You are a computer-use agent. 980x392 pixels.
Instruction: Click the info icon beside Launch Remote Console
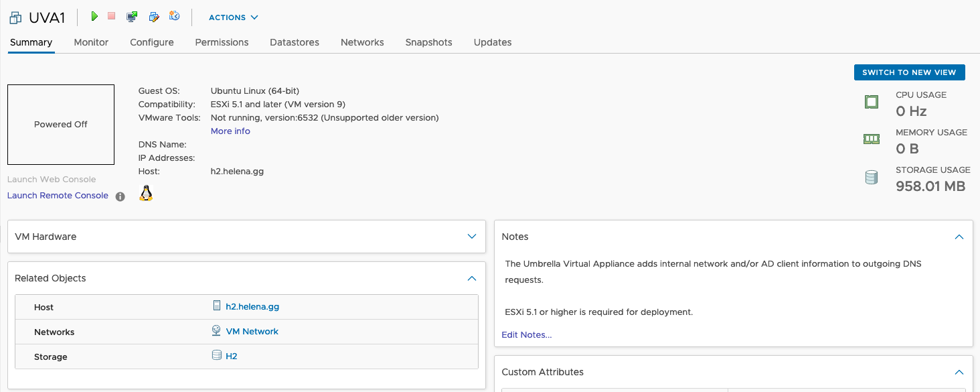pyautogui.click(x=120, y=196)
